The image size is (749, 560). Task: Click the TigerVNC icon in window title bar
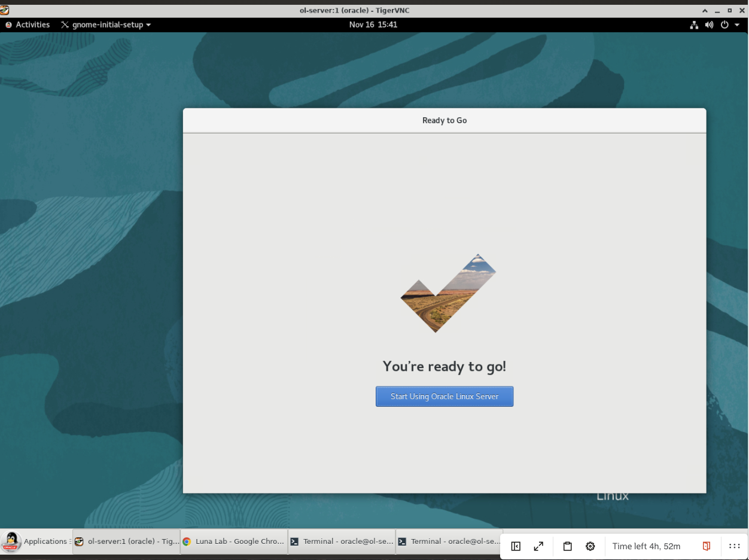tap(5, 10)
